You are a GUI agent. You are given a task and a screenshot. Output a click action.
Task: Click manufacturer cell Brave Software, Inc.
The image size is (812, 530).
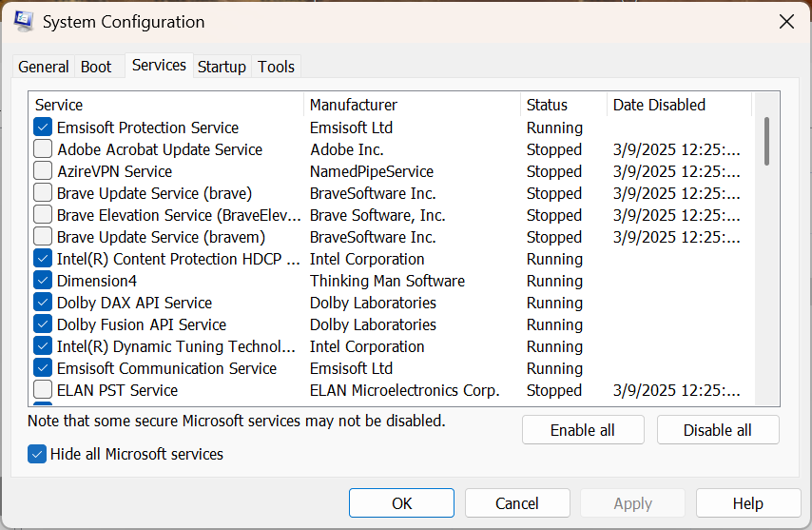[377, 215]
